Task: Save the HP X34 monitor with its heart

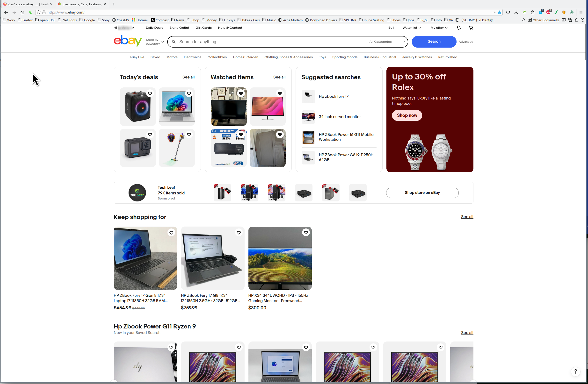Action: pos(306,233)
